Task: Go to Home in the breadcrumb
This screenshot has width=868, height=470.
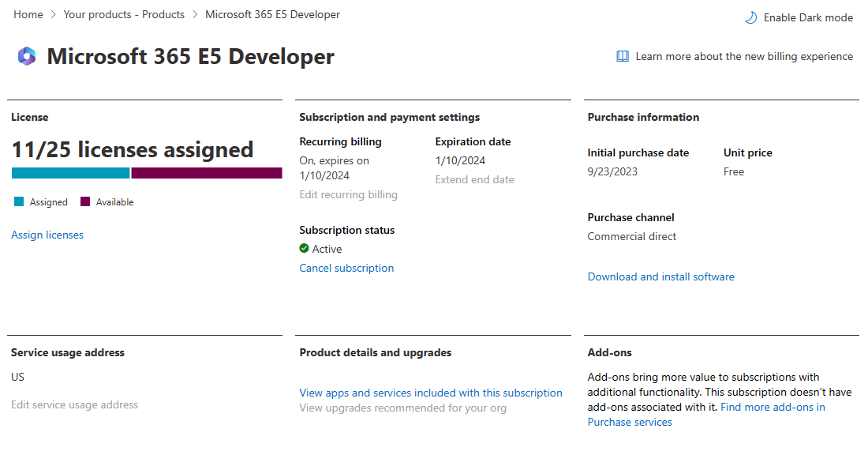Action: click(x=28, y=14)
